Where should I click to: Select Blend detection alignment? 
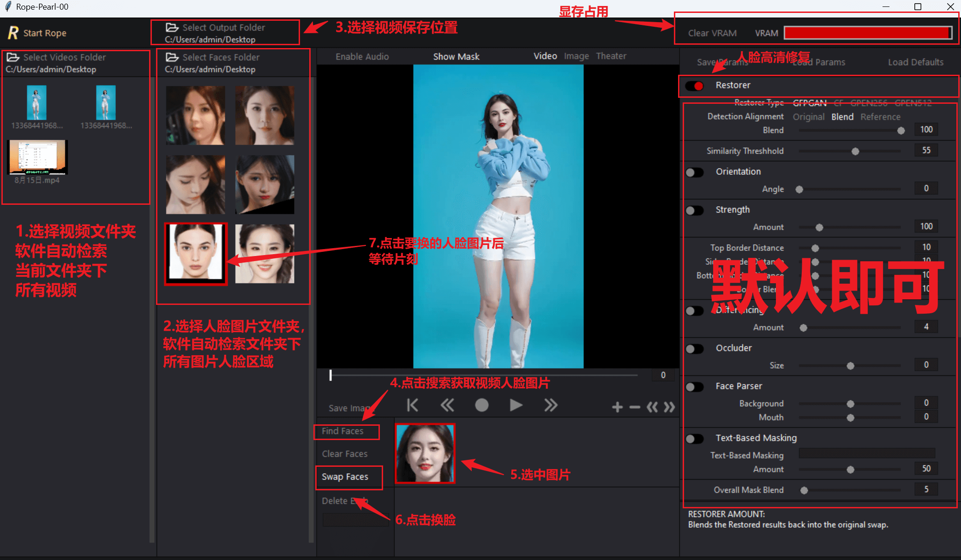tap(842, 117)
